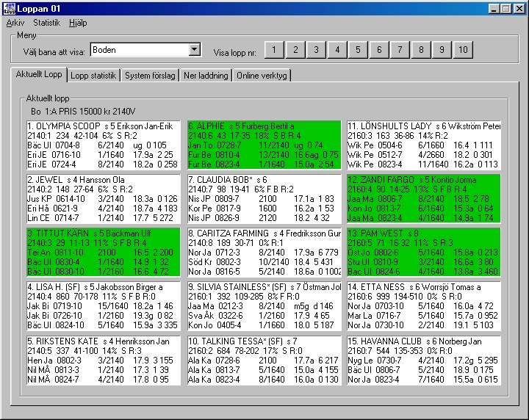
Task: Select highlighted horse 12. ZANDI FARGO
Action: coord(424,199)
